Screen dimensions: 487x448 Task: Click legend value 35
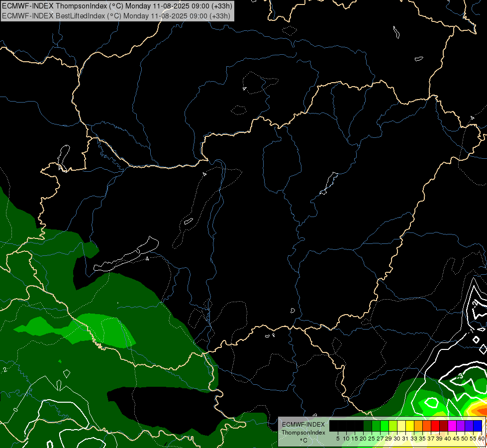pyautogui.click(x=423, y=439)
